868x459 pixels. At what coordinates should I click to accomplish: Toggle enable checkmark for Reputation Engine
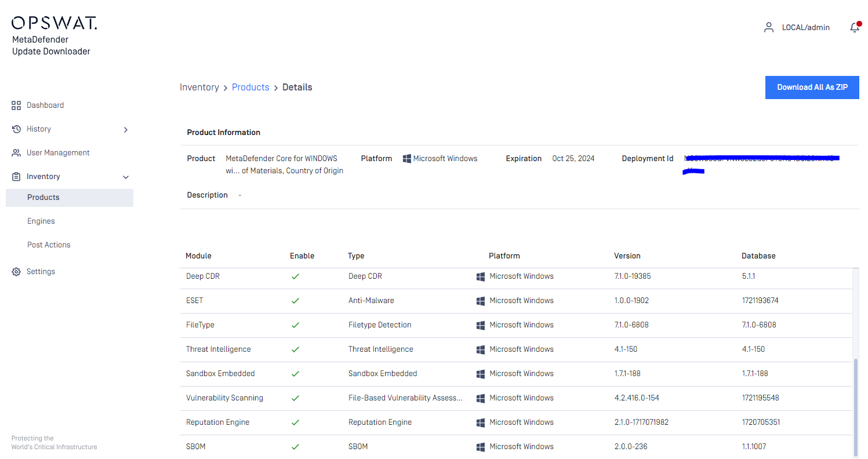pyautogui.click(x=295, y=422)
